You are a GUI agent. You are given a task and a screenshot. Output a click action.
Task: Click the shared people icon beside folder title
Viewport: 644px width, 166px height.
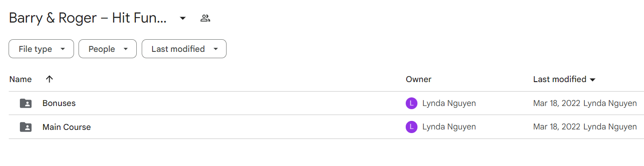[205, 18]
